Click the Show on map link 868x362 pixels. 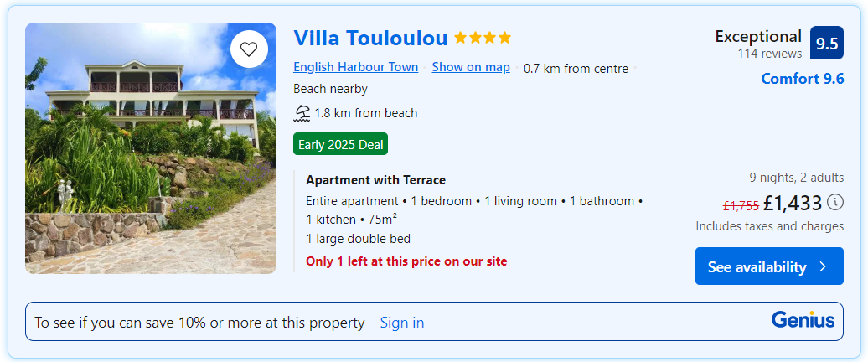[x=470, y=68]
